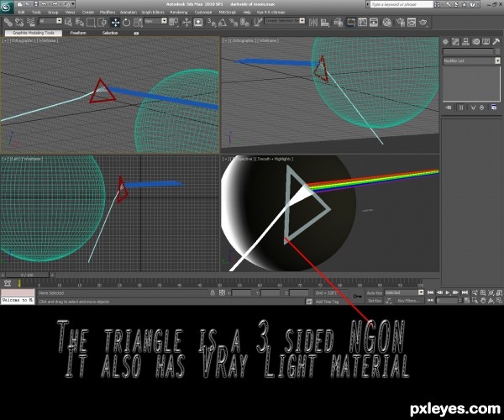Open the 3ds Max application button
This screenshot has width=504, height=420.
coord(7,7)
